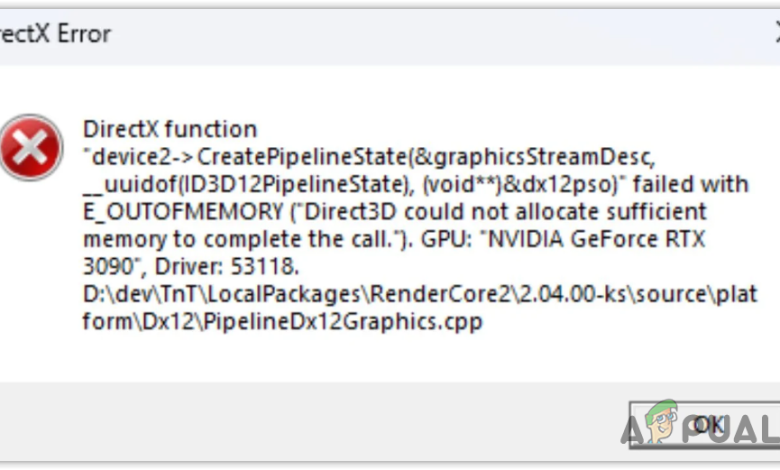The width and height of the screenshot is (780, 470).
Task: Click the "DirectX function" message heading
Action: tap(169, 129)
